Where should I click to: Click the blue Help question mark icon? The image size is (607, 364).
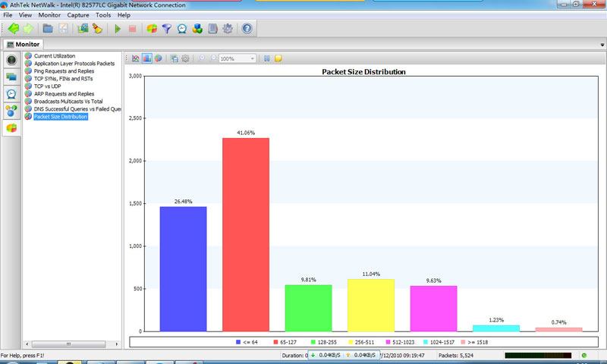(x=247, y=29)
